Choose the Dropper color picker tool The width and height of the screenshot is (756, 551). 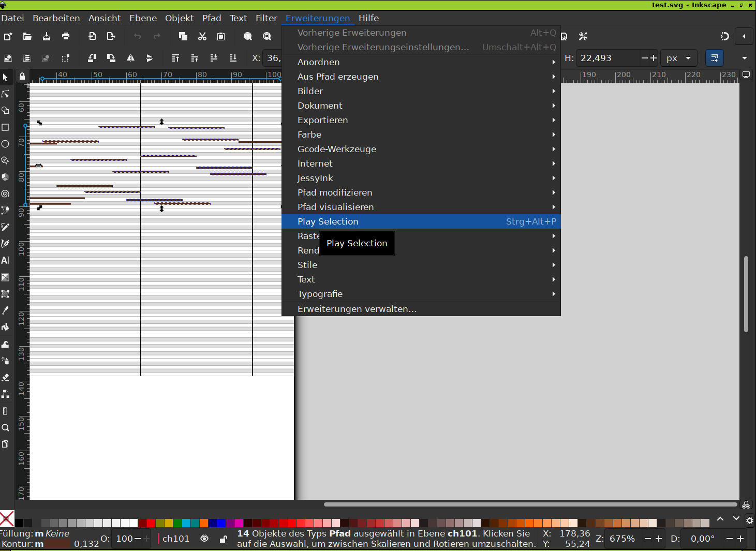pyautogui.click(x=6, y=310)
